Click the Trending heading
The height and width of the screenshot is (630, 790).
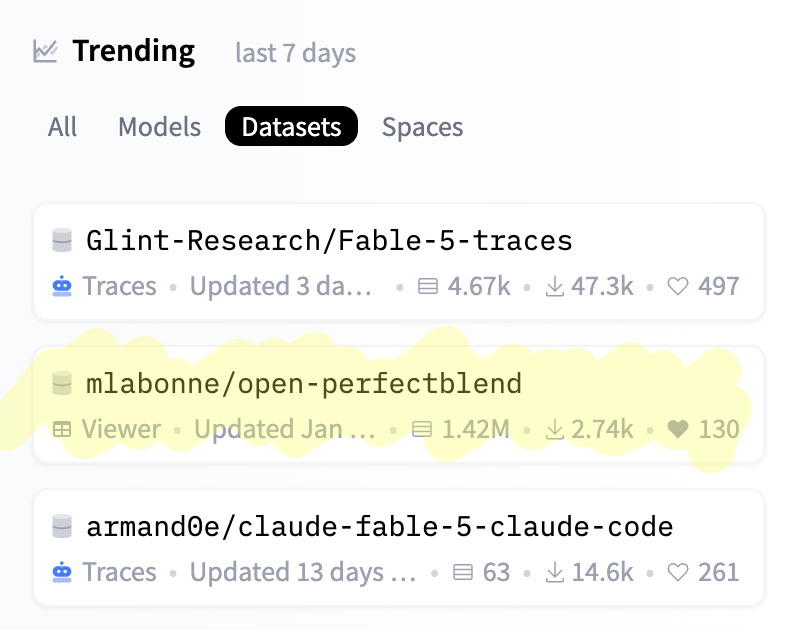[x=134, y=51]
